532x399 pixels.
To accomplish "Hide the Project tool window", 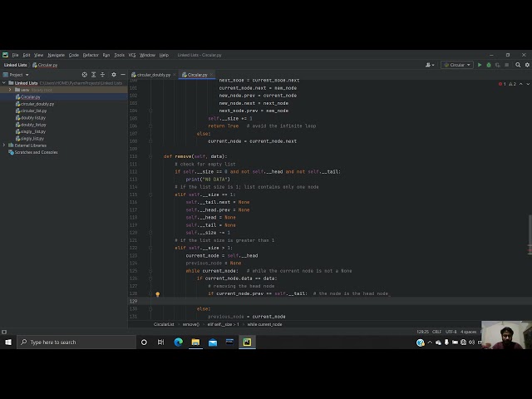I will tap(123, 75).
